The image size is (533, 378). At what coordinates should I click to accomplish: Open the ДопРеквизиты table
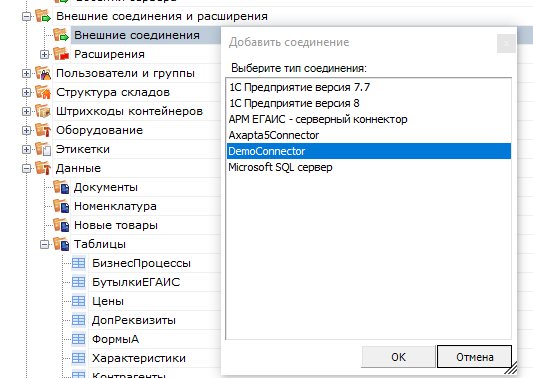coord(134,320)
